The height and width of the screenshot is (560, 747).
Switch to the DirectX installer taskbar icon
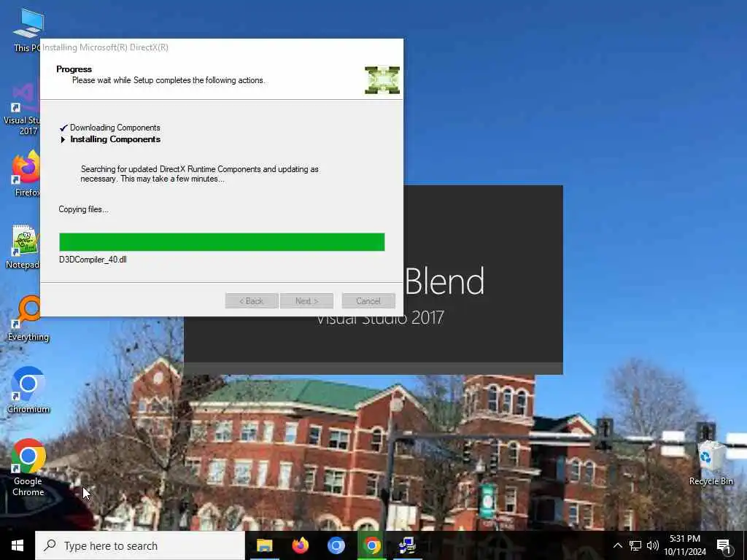click(x=407, y=545)
